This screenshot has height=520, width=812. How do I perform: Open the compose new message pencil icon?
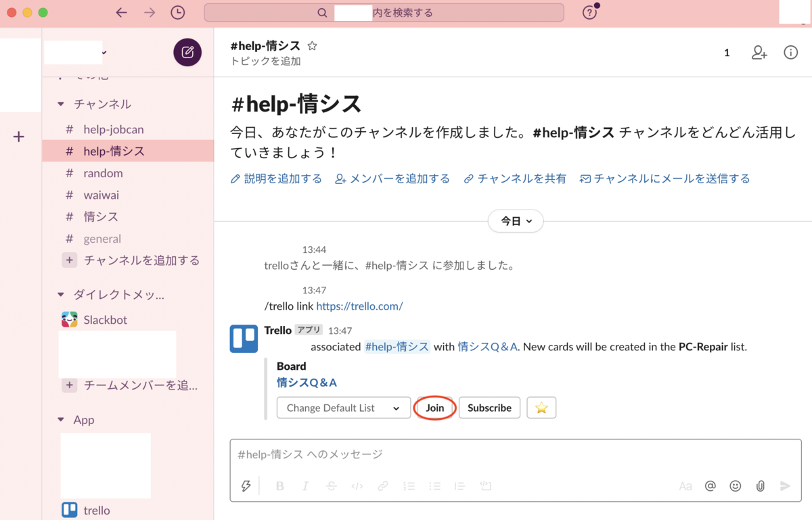click(187, 52)
